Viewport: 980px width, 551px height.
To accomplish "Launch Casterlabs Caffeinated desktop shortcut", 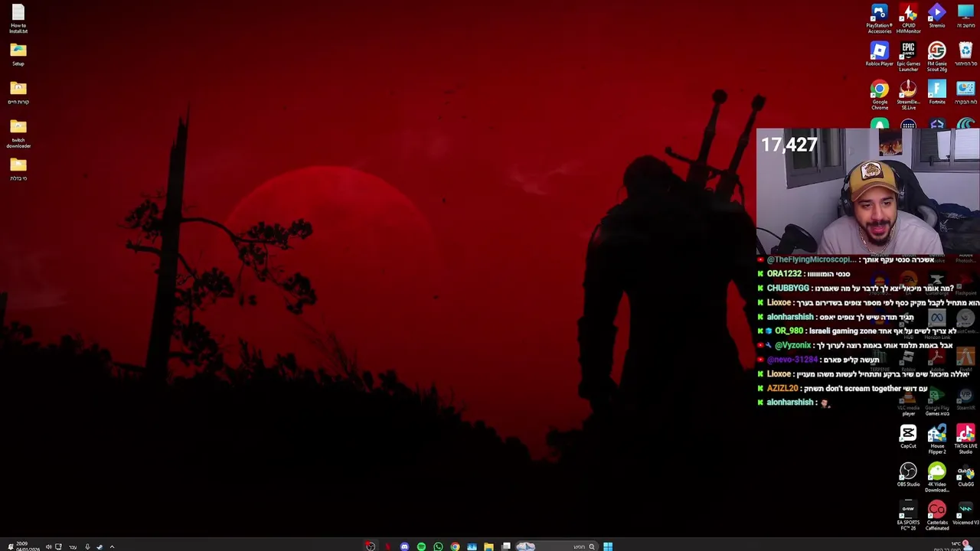I will pyautogui.click(x=937, y=516).
